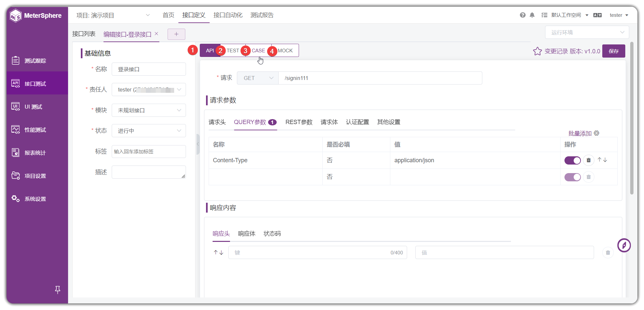Switch to the CASE tab

point(258,50)
